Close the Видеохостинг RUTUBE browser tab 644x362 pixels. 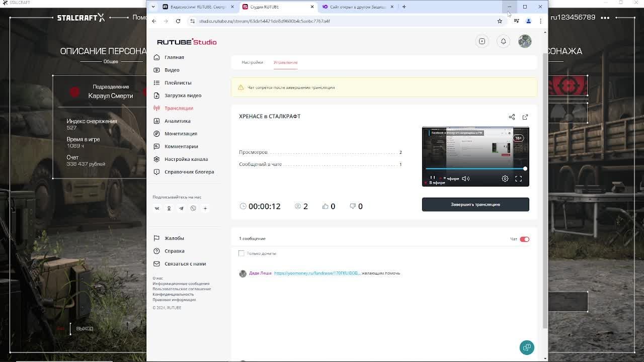point(232,7)
